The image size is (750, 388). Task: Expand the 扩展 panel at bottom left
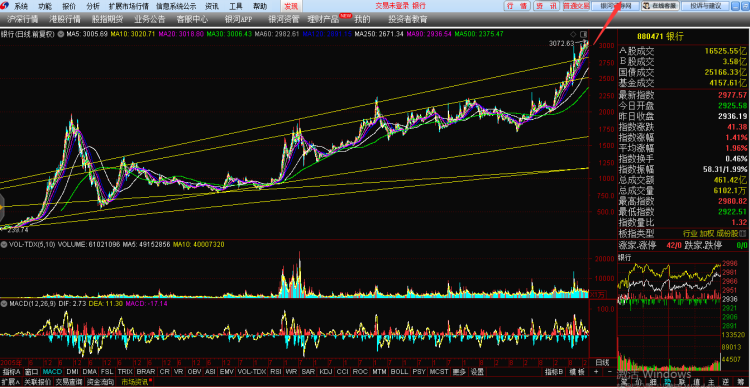(x=11, y=382)
